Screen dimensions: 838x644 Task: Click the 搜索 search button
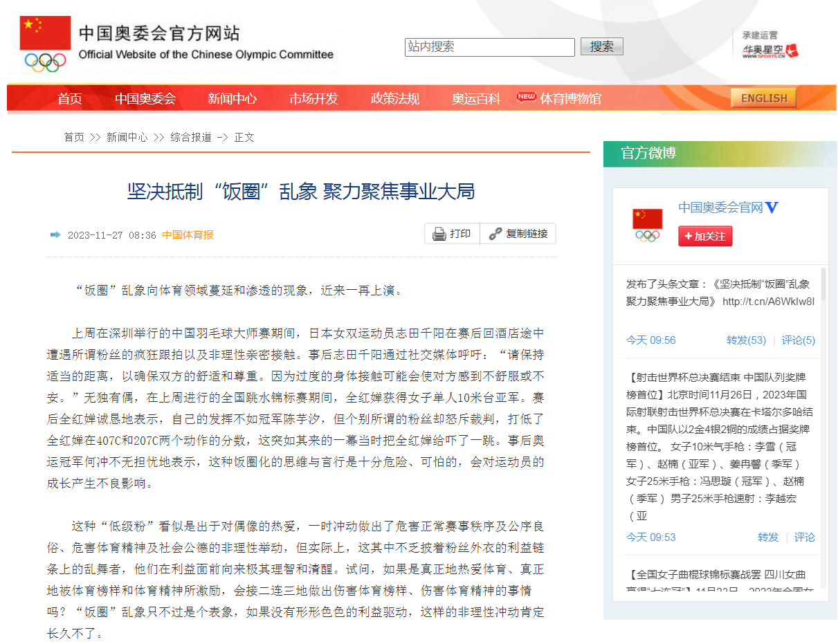[x=602, y=46]
